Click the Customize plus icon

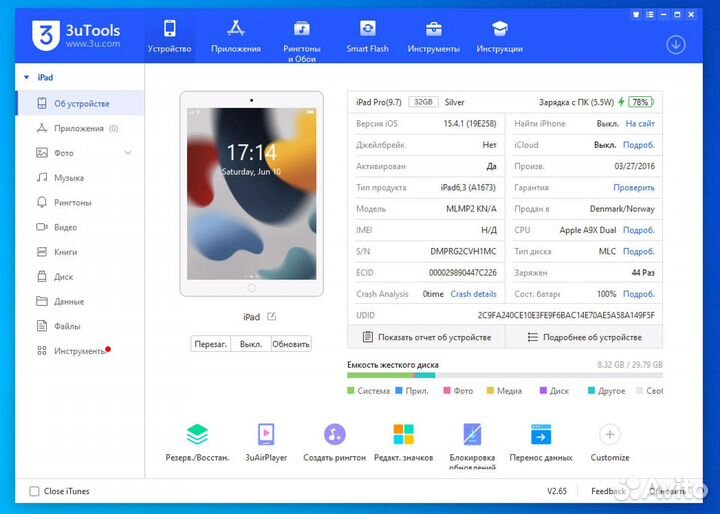point(609,435)
